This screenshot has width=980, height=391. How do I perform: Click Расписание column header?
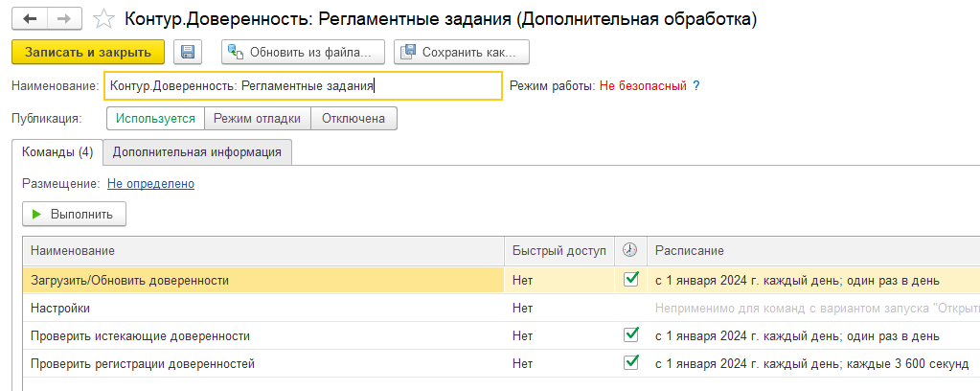[813, 250]
